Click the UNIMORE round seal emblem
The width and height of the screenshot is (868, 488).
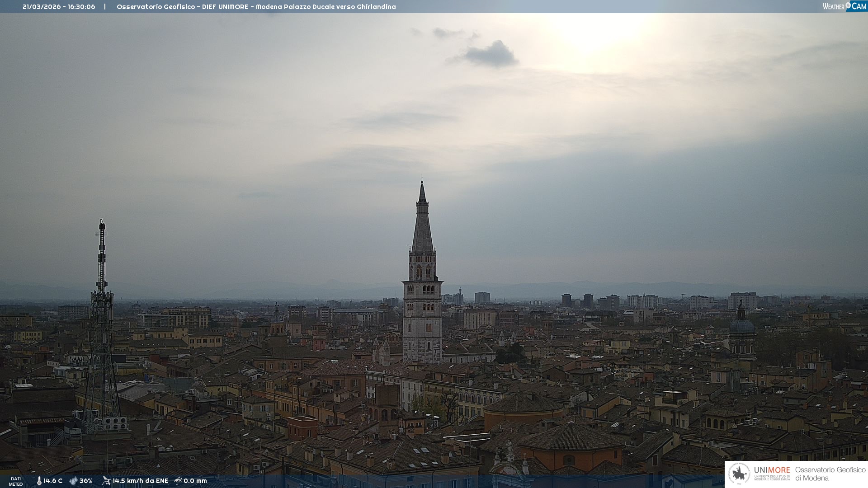click(x=739, y=474)
